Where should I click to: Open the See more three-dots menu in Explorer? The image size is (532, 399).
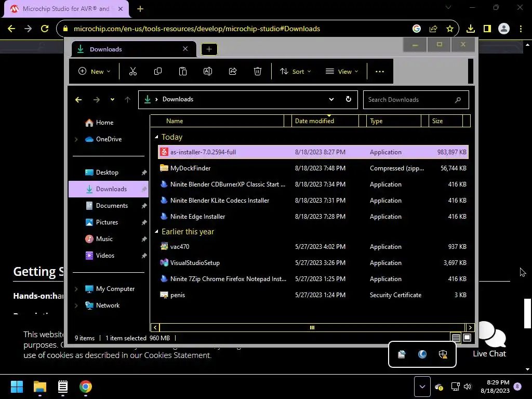(x=380, y=71)
